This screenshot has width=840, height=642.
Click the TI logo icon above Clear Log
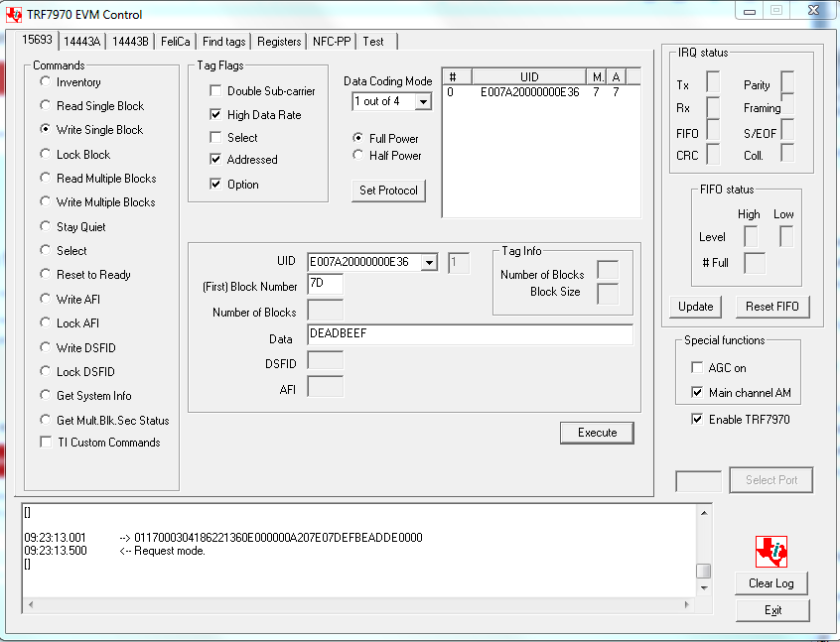point(770,552)
